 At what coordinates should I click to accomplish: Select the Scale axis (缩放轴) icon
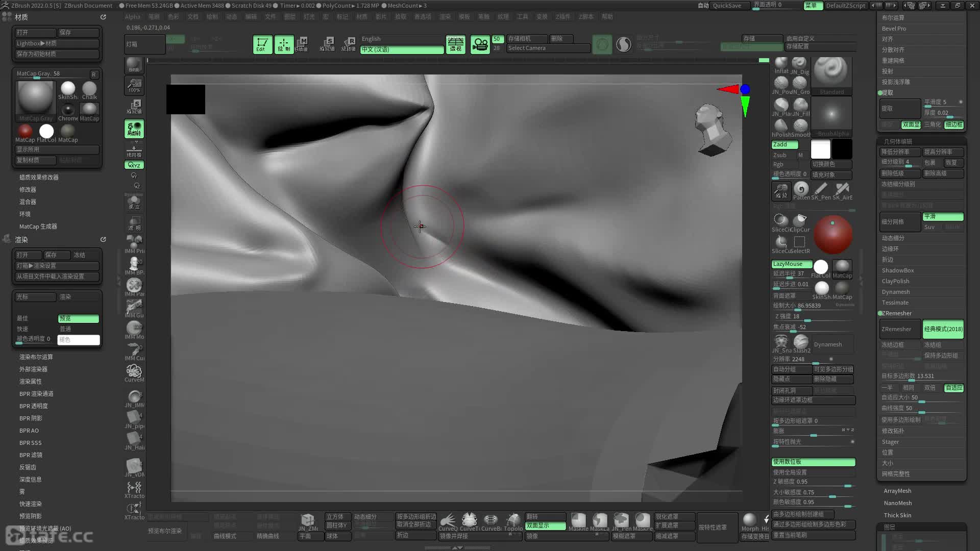pos(327,44)
